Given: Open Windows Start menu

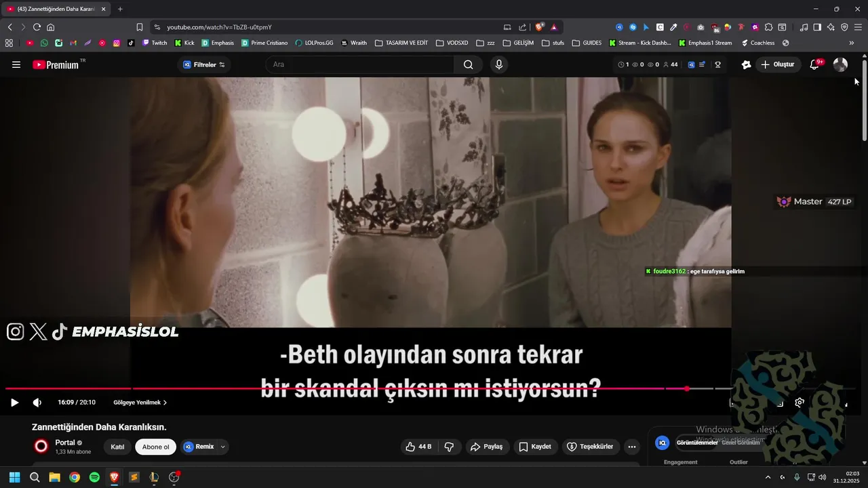Looking at the screenshot, I should tap(14, 477).
